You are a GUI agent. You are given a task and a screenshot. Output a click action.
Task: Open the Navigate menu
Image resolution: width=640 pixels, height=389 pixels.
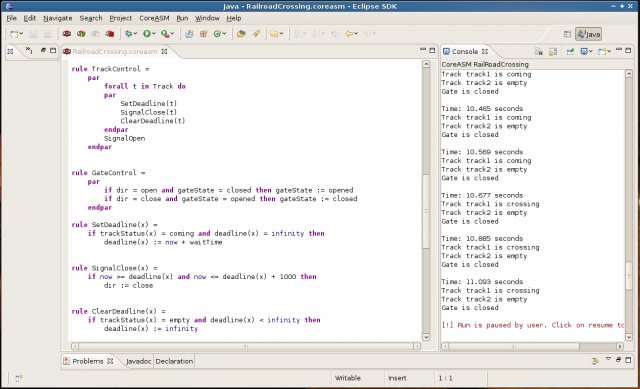pos(58,18)
